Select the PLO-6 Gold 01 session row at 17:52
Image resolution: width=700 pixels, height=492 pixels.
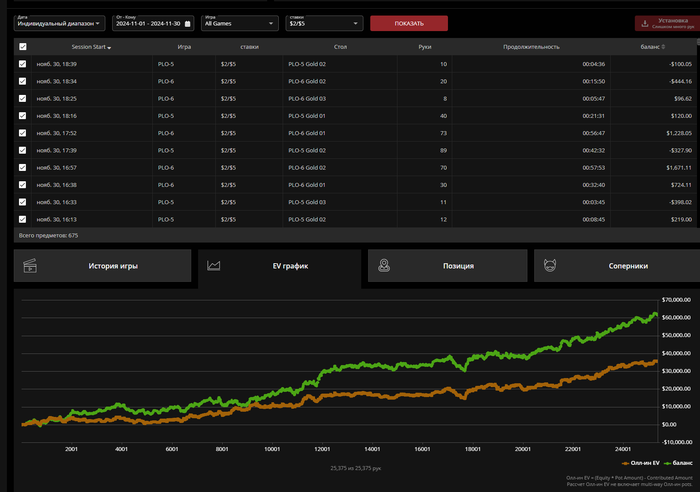pyautogui.click(x=308, y=133)
